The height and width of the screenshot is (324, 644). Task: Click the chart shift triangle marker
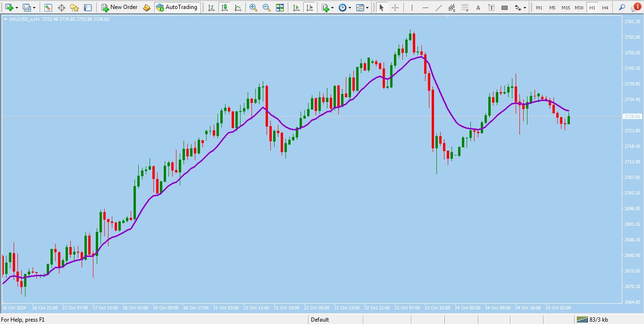[x=447, y=17]
